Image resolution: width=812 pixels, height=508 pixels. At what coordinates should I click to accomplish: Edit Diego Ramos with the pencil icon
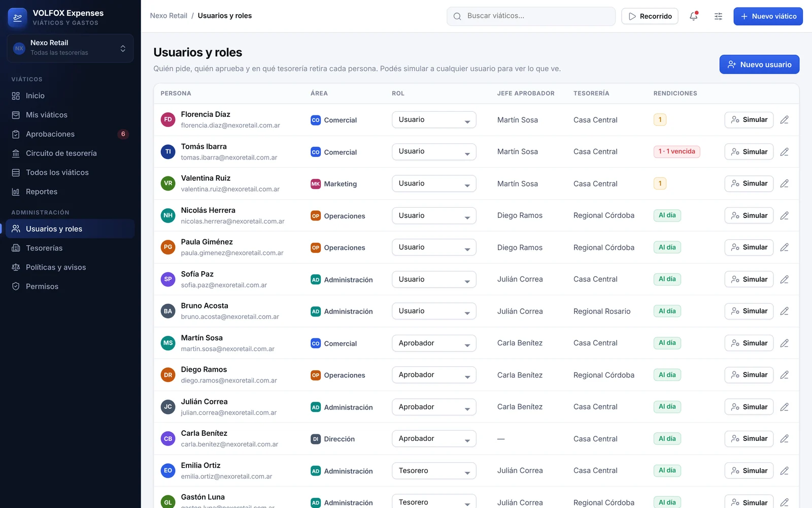point(784,375)
